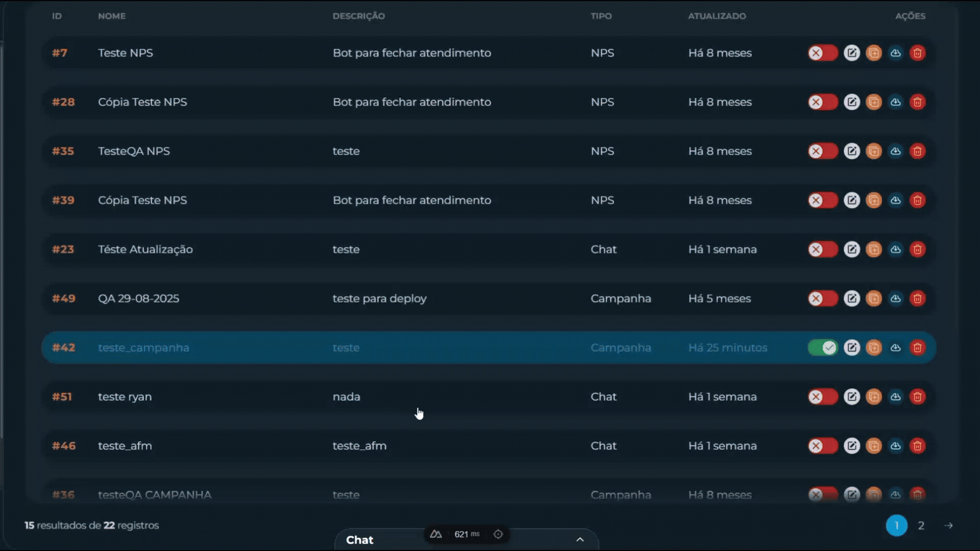
Task: Delete the Teste NPS bot
Action: pyautogui.click(x=918, y=53)
